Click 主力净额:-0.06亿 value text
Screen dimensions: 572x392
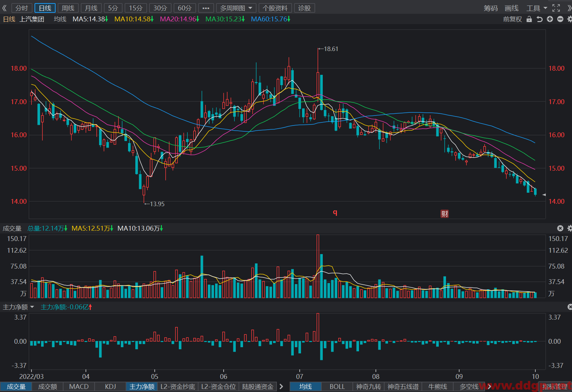pyautogui.click(x=66, y=307)
